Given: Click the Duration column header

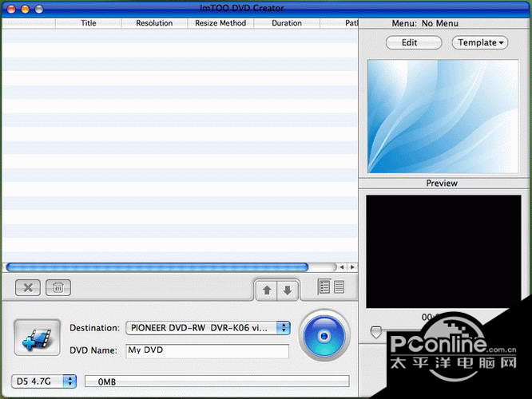Looking at the screenshot, I should tap(287, 23).
